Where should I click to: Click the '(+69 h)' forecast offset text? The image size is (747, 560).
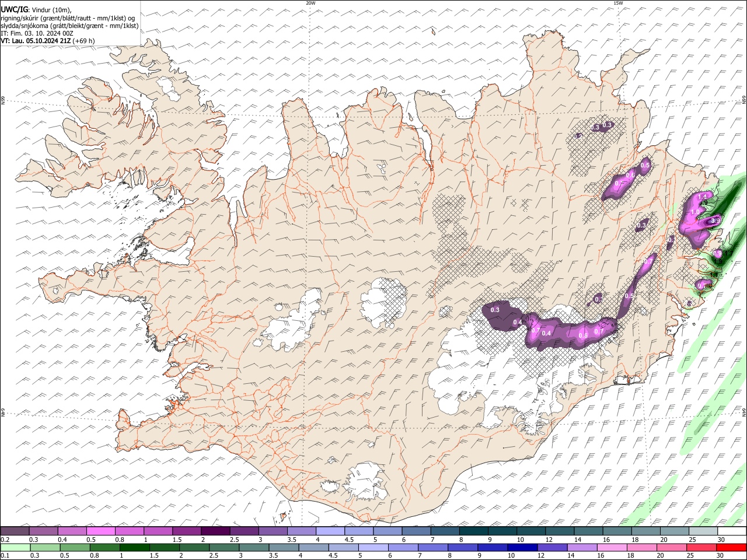pyautogui.click(x=84, y=41)
